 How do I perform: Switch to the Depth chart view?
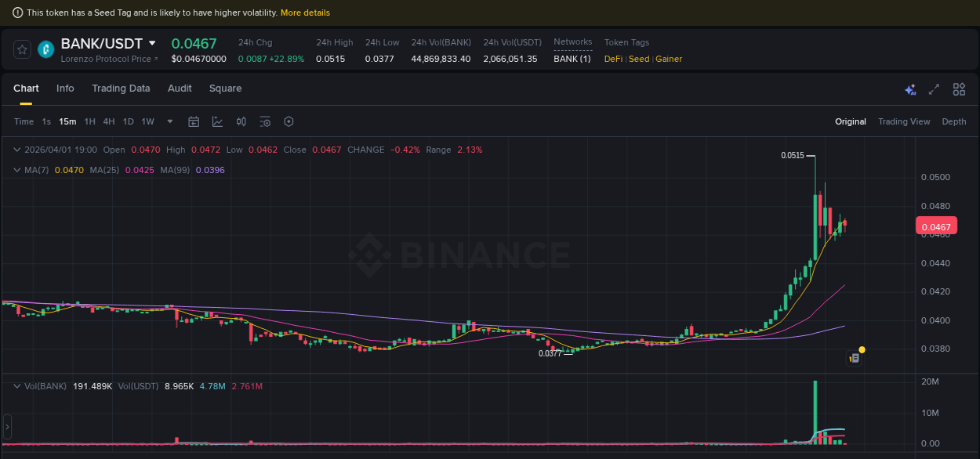tap(954, 121)
